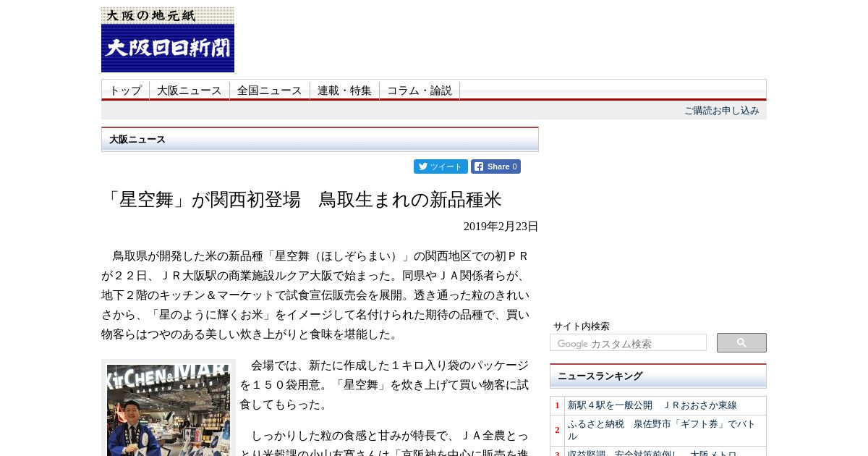This screenshot has height=456, width=868.
Task: Click the 大阪日日新聞 logo
Action: [168, 40]
